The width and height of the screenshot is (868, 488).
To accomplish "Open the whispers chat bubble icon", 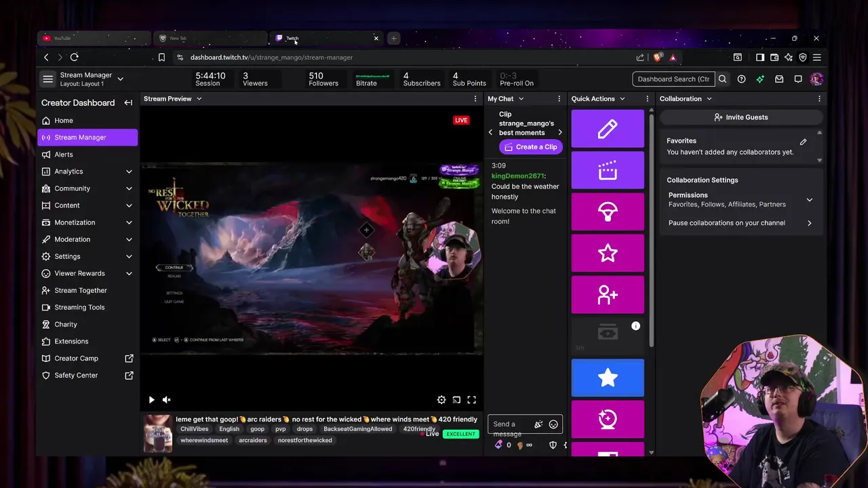I will coord(798,79).
